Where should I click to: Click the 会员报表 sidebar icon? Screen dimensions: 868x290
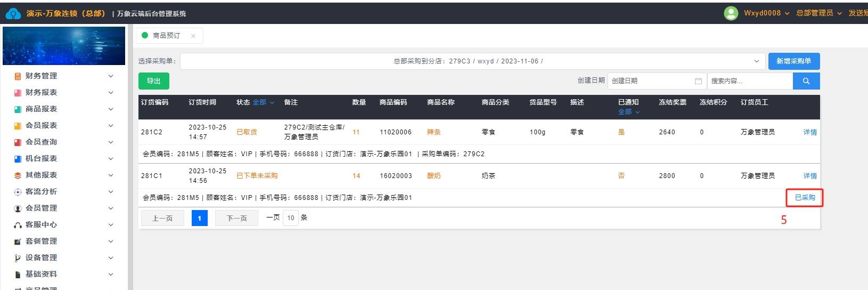click(18, 126)
